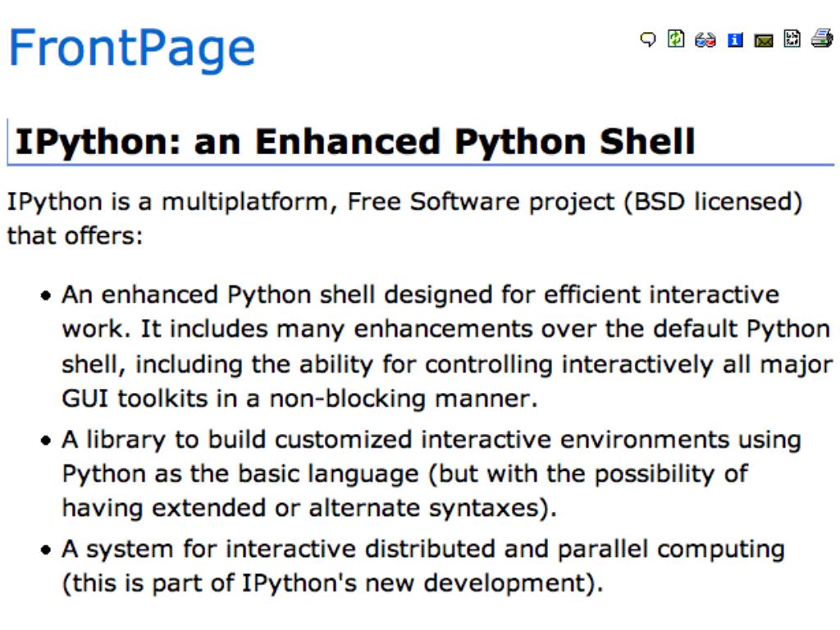The height and width of the screenshot is (630, 840).
Task: Click the text 'having extended or alternate syntaxes).'
Action: 309,508
